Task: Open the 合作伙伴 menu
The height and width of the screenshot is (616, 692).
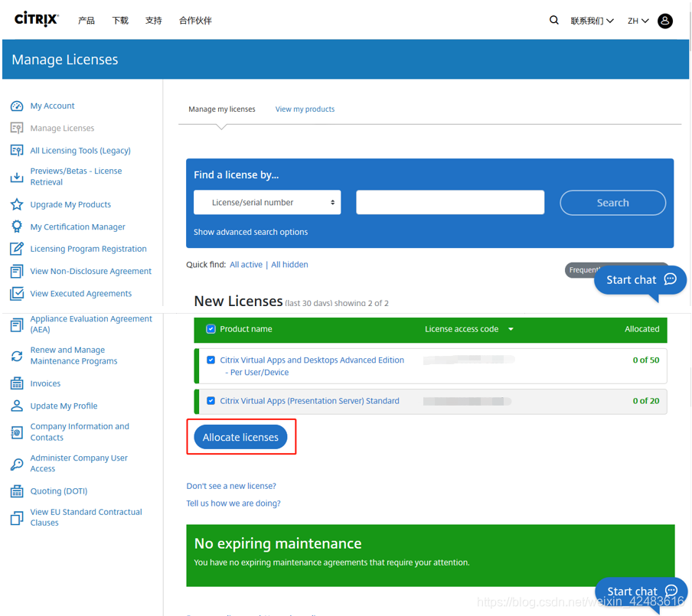Action: point(195,21)
